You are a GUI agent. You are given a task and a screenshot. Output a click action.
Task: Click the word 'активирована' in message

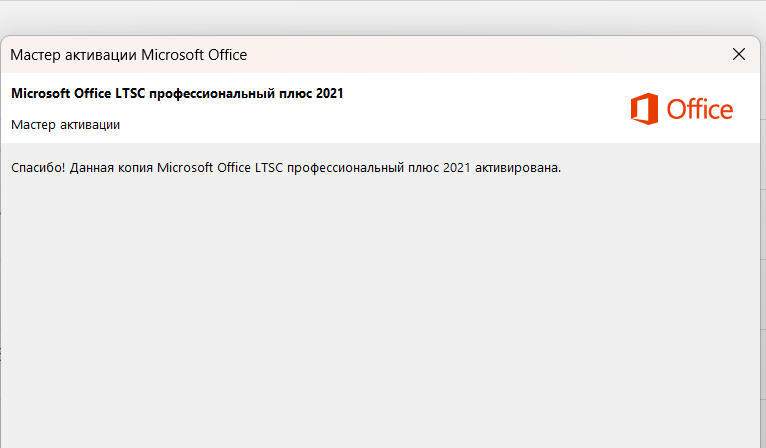(x=518, y=167)
